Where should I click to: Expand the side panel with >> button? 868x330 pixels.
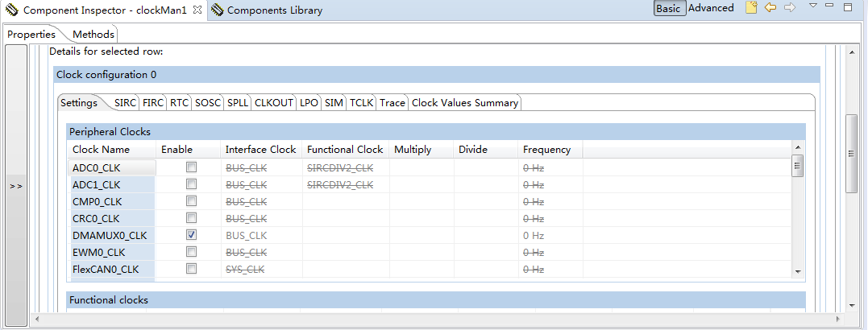click(x=16, y=186)
